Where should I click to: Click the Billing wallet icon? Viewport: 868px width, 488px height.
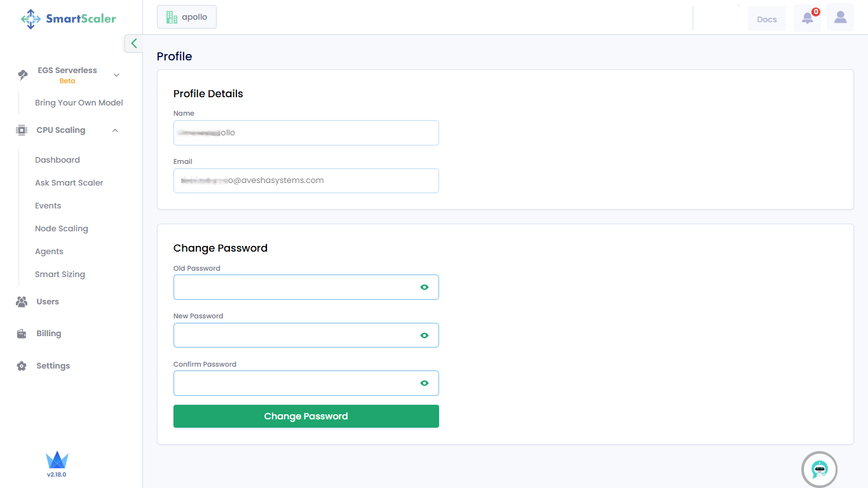click(22, 334)
